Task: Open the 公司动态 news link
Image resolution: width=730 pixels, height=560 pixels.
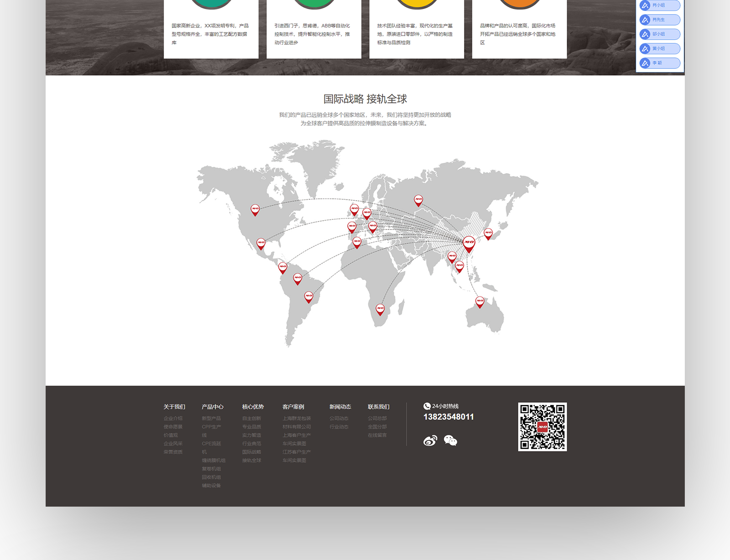Action: click(339, 418)
